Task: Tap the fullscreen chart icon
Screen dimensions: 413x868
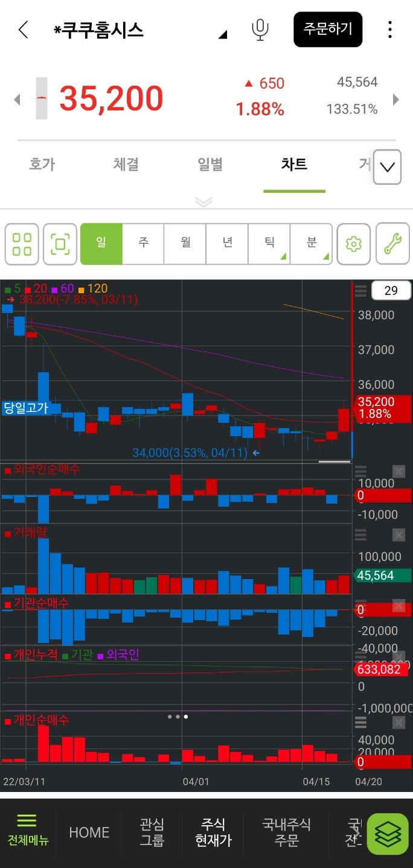Action: point(60,244)
